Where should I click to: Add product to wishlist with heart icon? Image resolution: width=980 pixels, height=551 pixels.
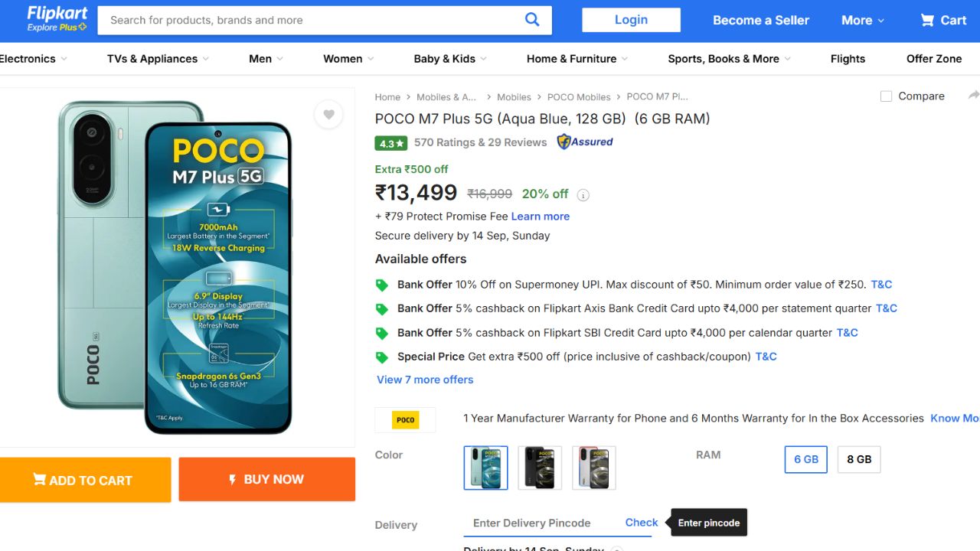coord(328,115)
